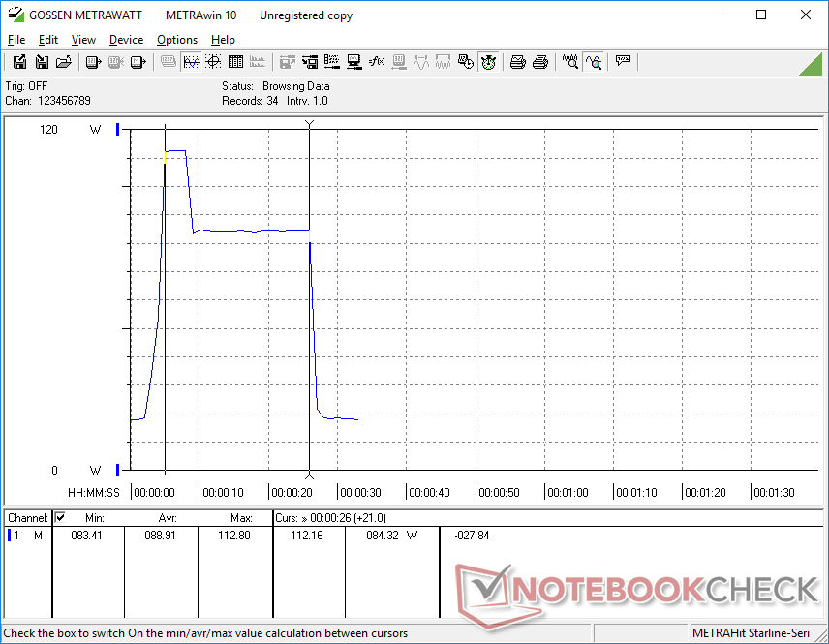Click the 00:00:30 time axis label
This screenshot has width=829, height=644.
(x=360, y=493)
